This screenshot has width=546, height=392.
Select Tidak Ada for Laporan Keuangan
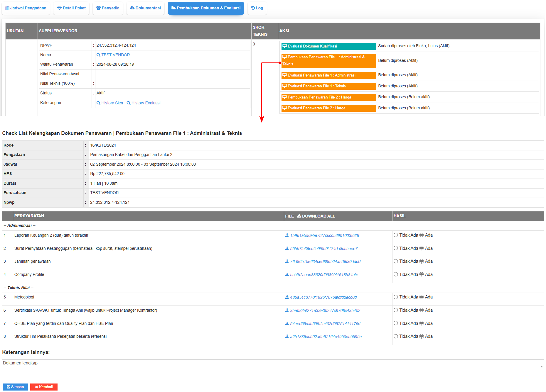[x=396, y=235]
